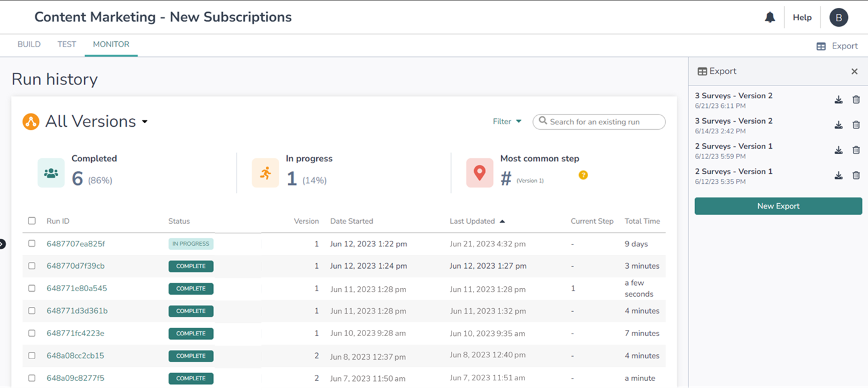Image resolution: width=868 pixels, height=390 pixels.
Task: Click the Export button in the tab bar
Action: pyautogui.click(x=837, y=46)
